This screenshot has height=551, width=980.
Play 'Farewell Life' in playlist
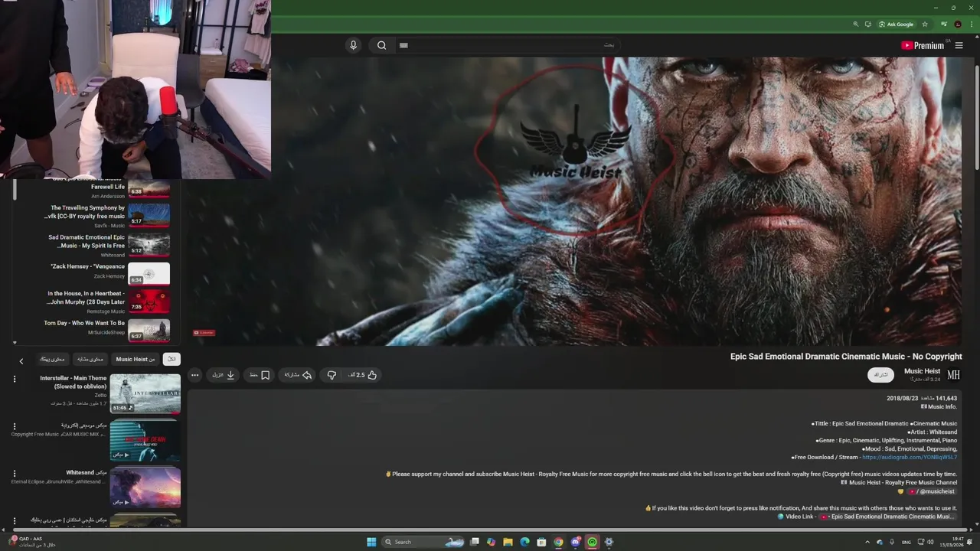[96, 189]
